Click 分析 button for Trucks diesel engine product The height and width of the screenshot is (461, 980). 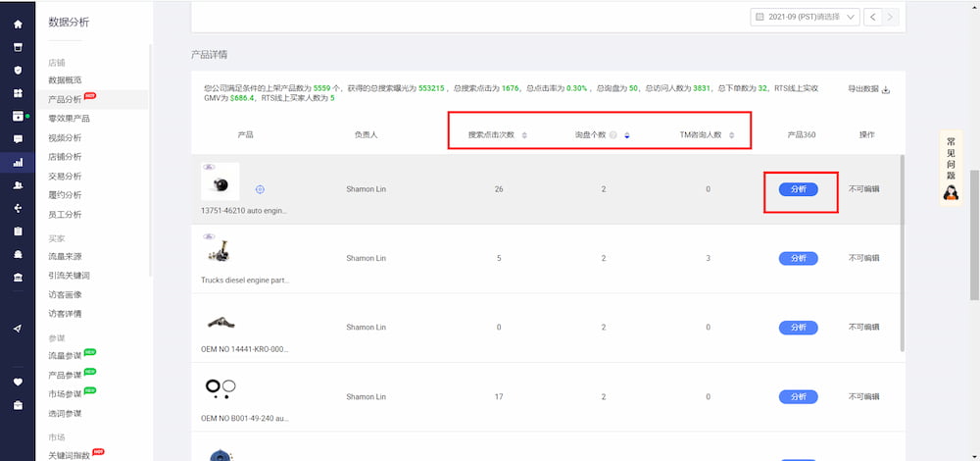[798, 259]
